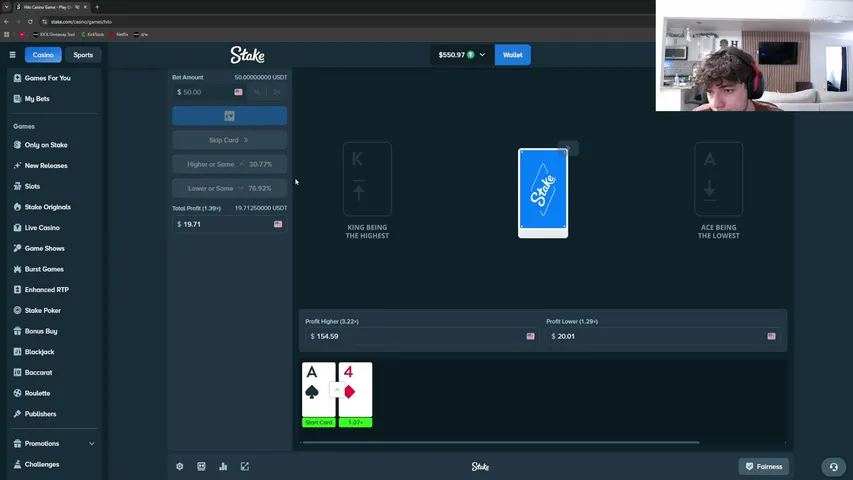Screen dimensions: 853x480
Task: Open the browser apps grid icon
Action: pos(7,34)
